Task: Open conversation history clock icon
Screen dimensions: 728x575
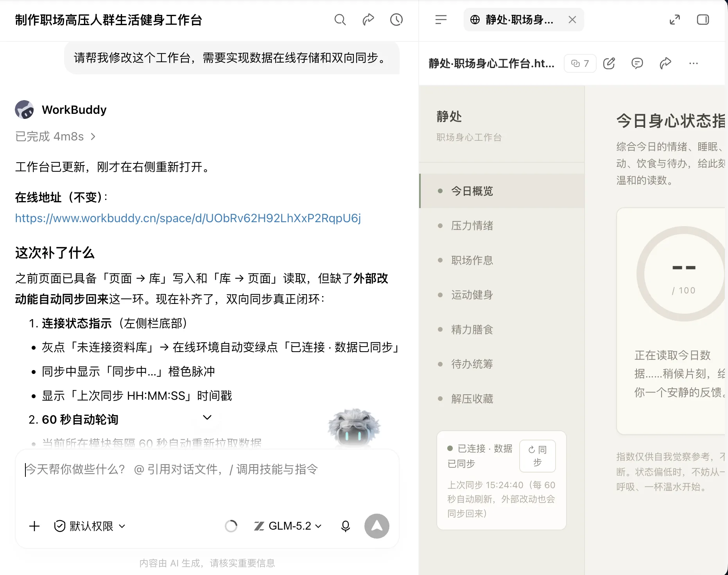Action: point(396,20)
